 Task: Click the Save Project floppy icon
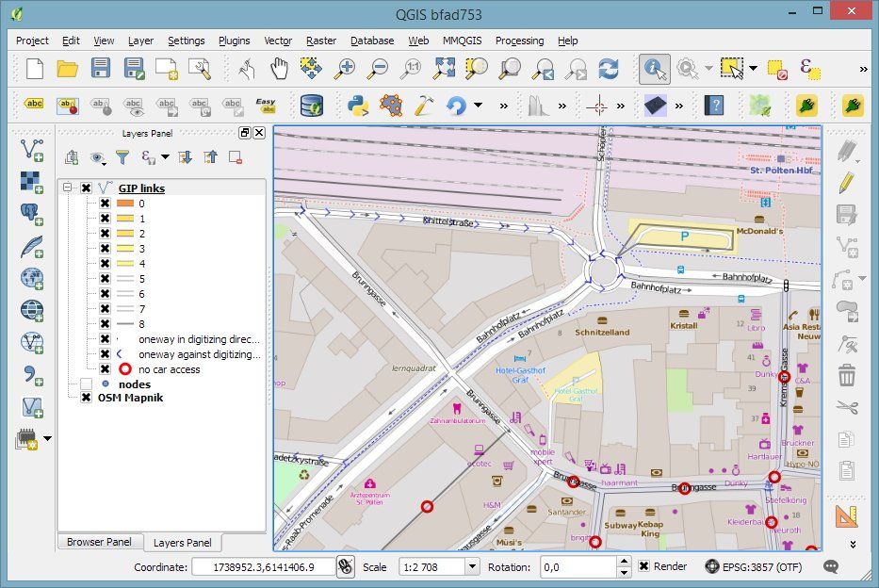point(101,68)
